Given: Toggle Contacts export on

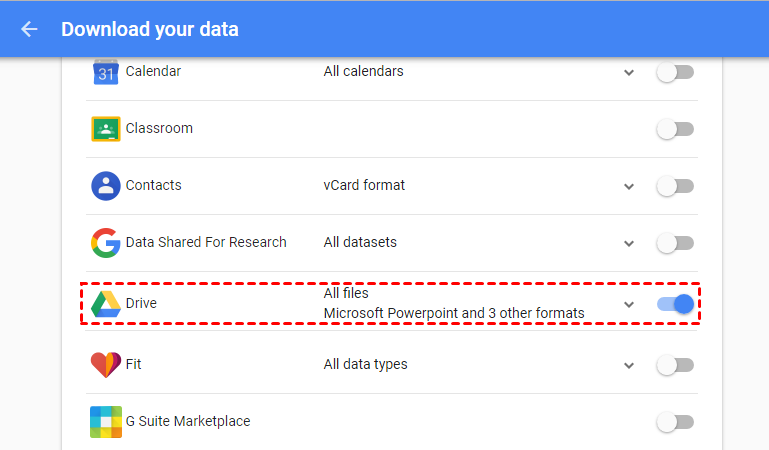Looking at the screenshot, I should [x=675, y=186].
